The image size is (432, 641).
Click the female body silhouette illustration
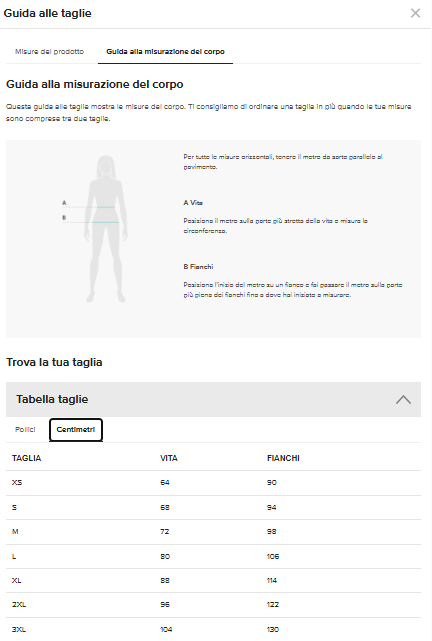tap(106, 229)
